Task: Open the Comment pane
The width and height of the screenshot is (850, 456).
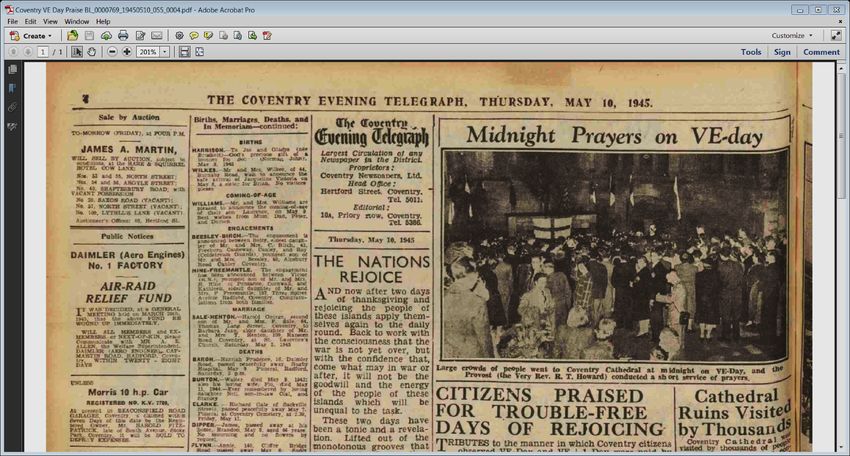Action: [x=821, y=52]
